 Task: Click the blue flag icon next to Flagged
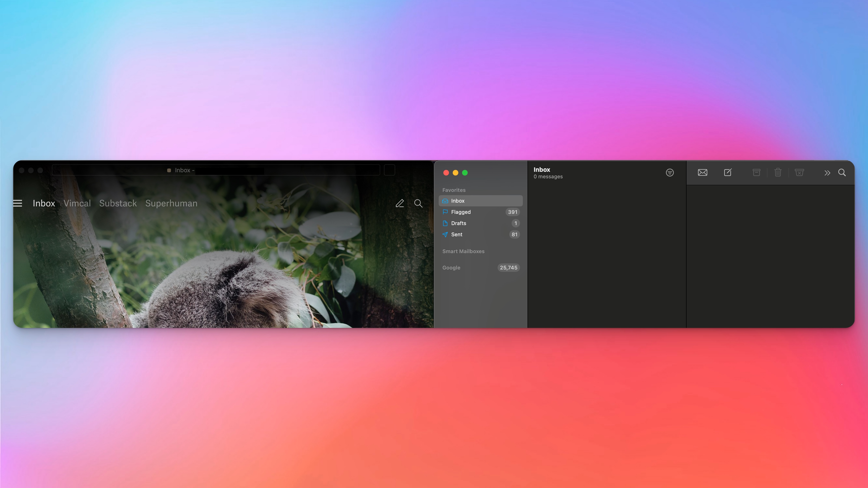(x=445, y=212)
